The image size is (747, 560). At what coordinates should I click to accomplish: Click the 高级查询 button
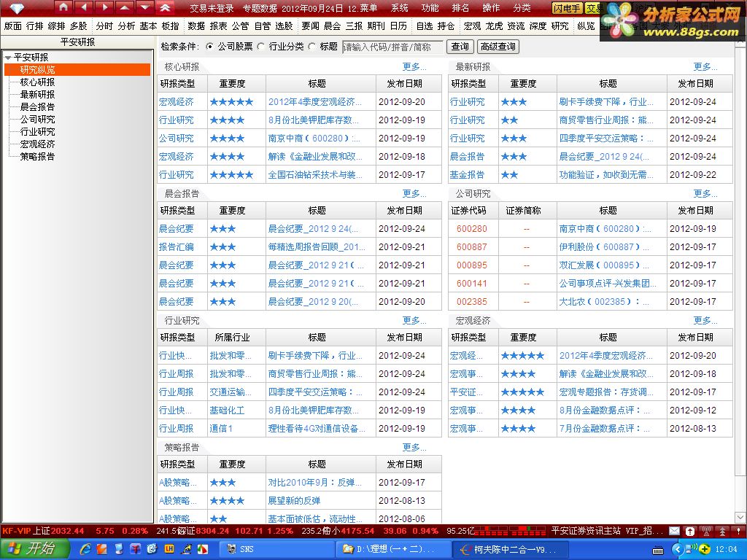498,47
